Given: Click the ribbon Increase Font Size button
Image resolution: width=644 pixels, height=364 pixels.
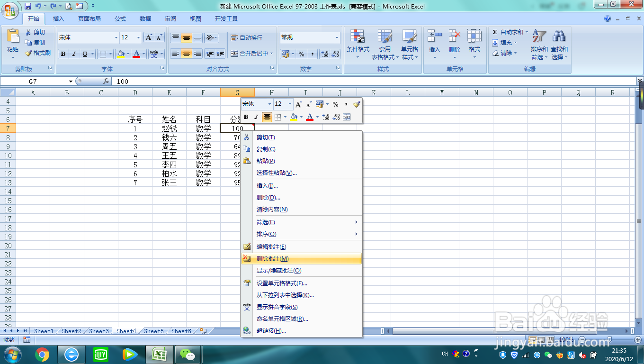Looking at the screenshot, I should pyautogui.click(x=149, y=37).
